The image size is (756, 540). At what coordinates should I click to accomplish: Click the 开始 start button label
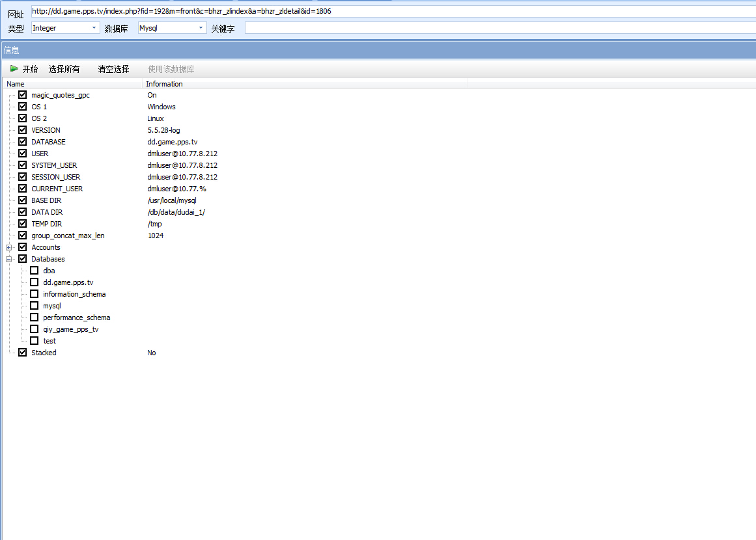point(30,69)
